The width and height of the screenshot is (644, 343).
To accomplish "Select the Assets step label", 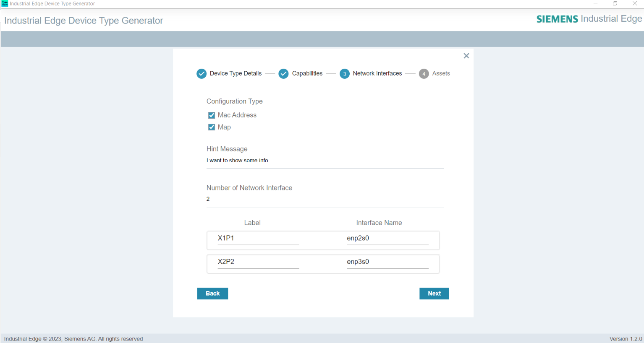I will pyautogui.click(x=441, y=73).
